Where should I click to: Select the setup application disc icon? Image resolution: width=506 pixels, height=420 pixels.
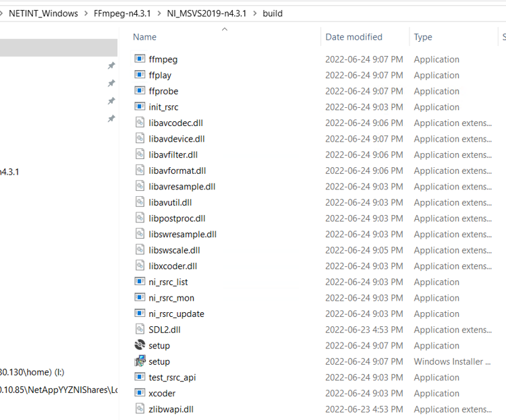(140, 345)
